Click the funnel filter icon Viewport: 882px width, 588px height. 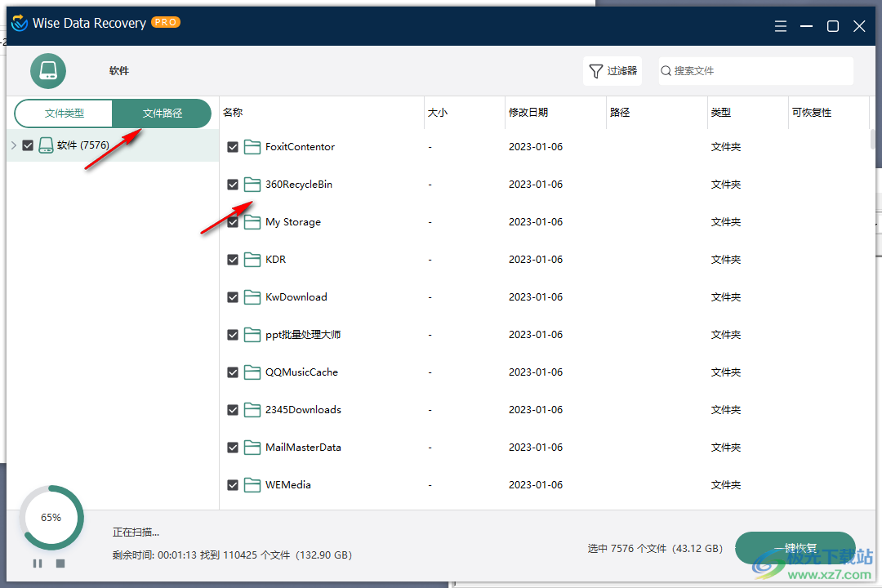(x=595, y=71)
